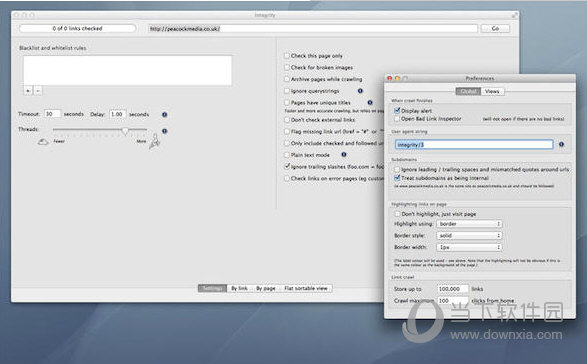Click the URL address field
587x364 pixels.
[x=313, y=28]
